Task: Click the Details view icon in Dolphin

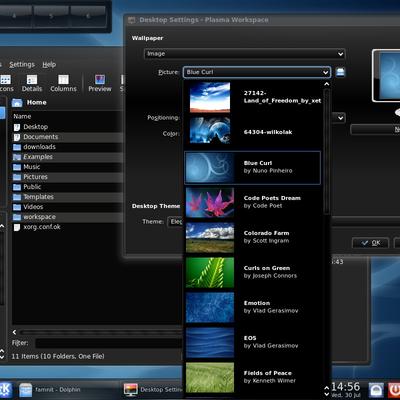Action: (x=32, y=80)
